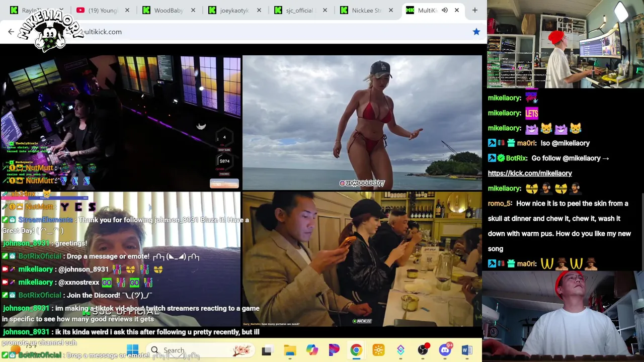This screenshot has height=362, width=644.
Task: Click the $874 counter in DJ stream
Action: tap(224, 161)
